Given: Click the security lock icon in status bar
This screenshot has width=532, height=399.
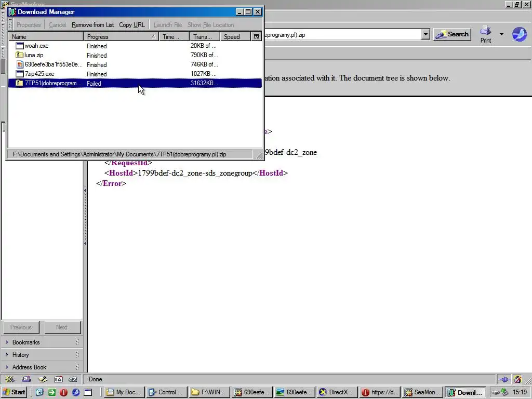Looking at the screenshot, I should [x=517, y=379].
